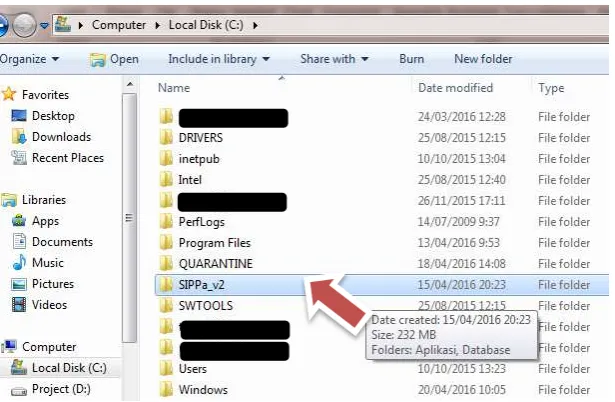Create a New folder from toolbar
The image size is (615, 402).
pos(483,59)
